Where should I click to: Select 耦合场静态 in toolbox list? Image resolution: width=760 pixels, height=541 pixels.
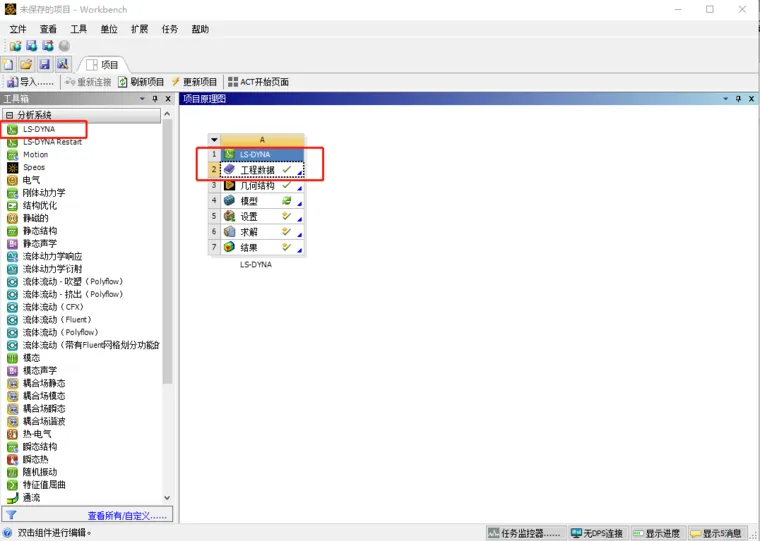(x=44, y=383)
